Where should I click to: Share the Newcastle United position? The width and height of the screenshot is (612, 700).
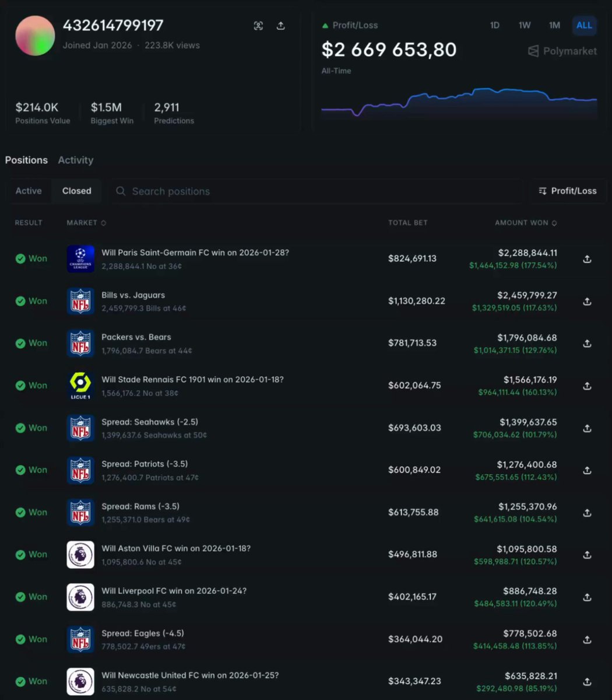587,682
